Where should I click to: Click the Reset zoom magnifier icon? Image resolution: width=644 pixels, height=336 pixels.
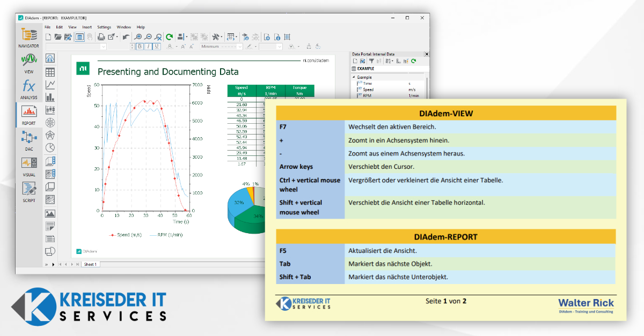click(x=158, y=37)
